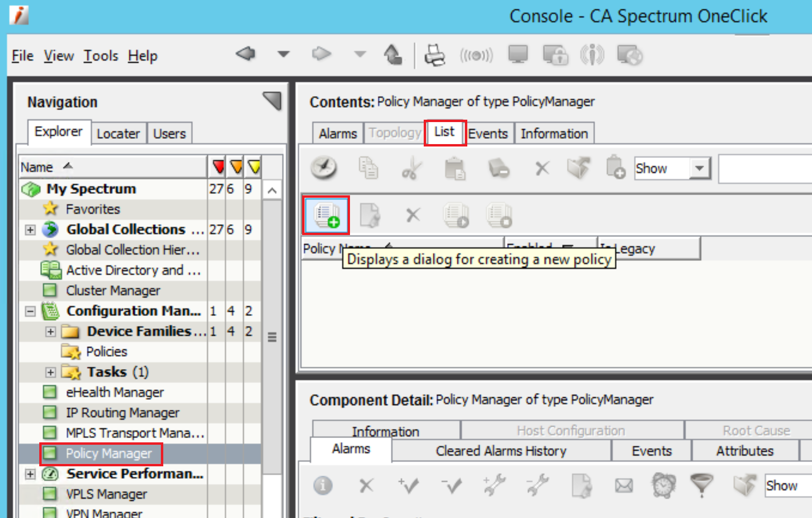Switch to the Locater tab
This screenshot has height=518, width=812.
pyautogui.click(x=118, y=133)
